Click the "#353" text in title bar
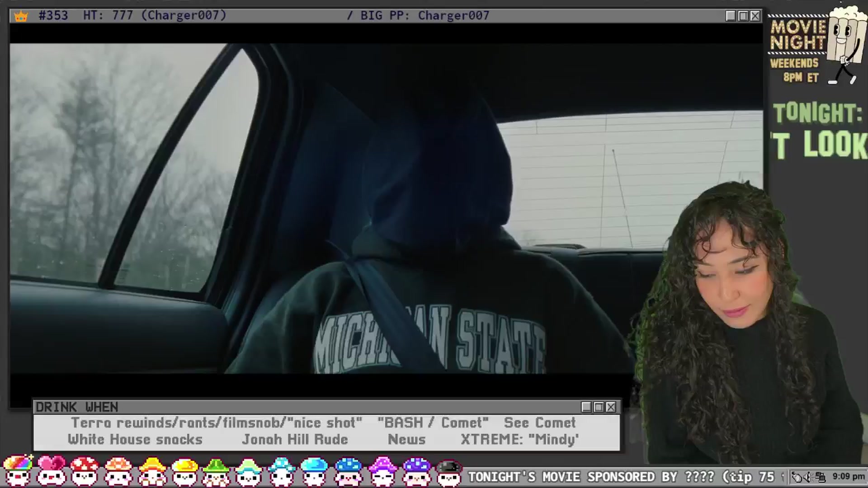 tap(53, 15)
